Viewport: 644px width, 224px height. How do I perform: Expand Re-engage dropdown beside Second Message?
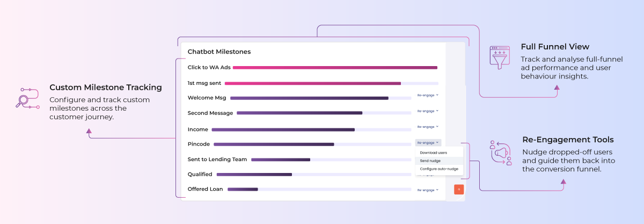(428, 111)
